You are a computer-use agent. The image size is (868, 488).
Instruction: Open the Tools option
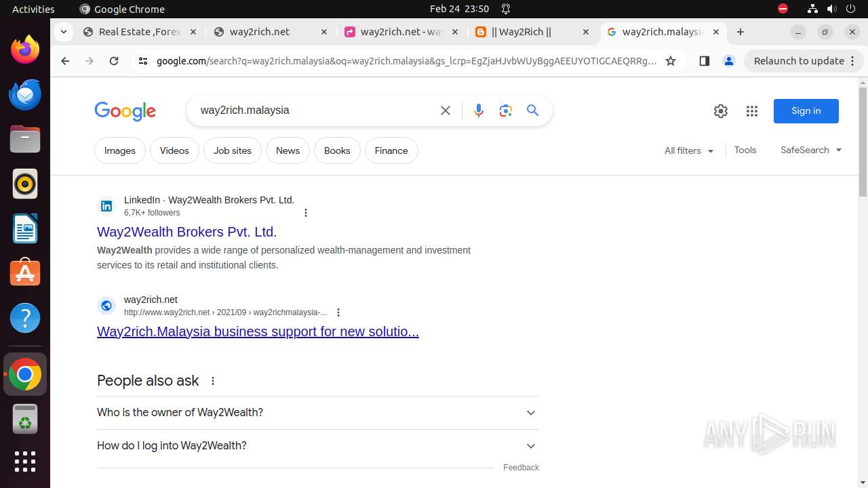tap(745, 150)
